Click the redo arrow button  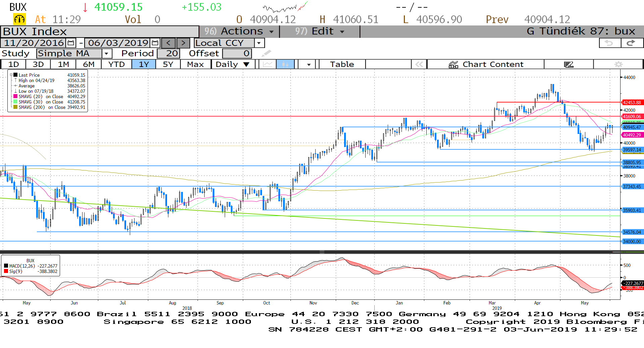tap(632, 43)
